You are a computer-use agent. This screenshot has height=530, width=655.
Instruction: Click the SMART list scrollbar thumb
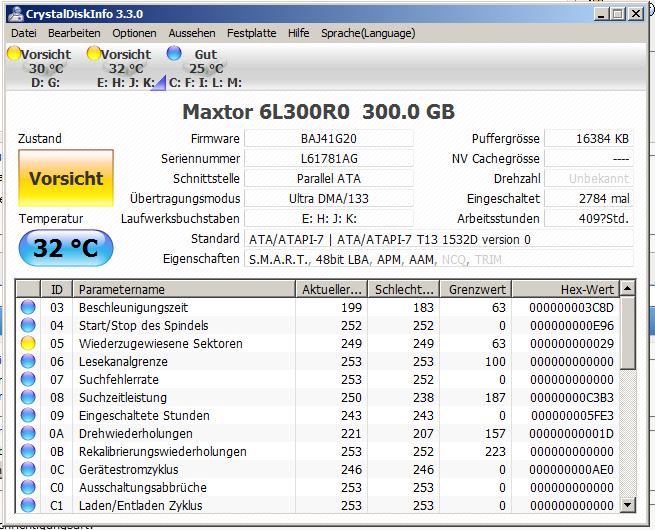[x=627, y=333]
